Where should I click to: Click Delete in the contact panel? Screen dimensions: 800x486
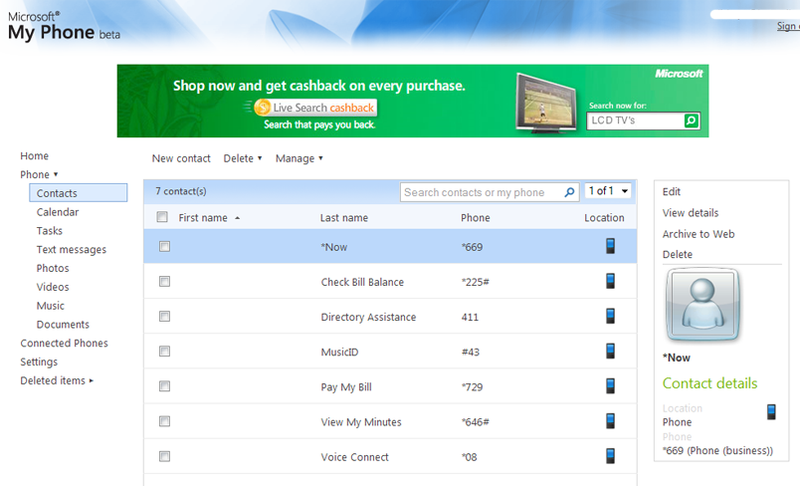(678, 254)
